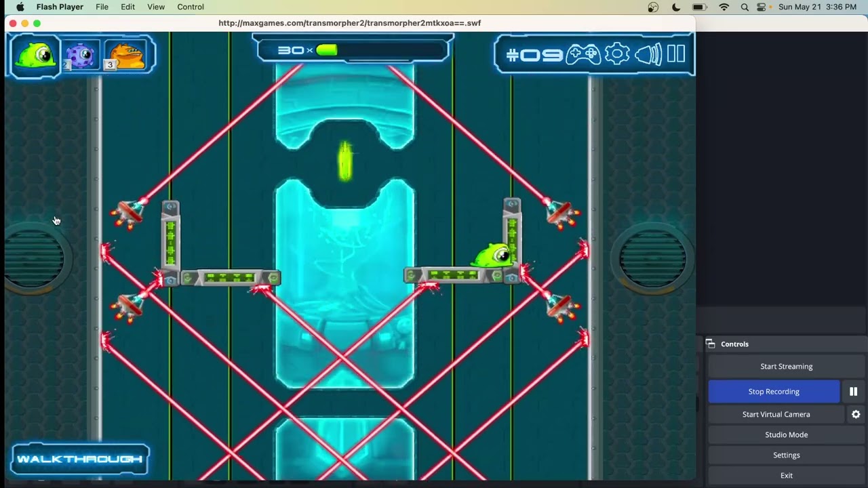Open OBS Settings button
This screenshot has width=868, height=488.
point(786,455)
